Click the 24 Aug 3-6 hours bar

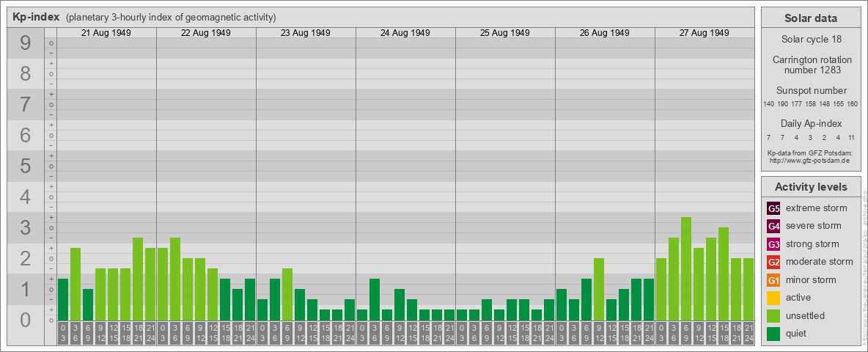[374, 299]
